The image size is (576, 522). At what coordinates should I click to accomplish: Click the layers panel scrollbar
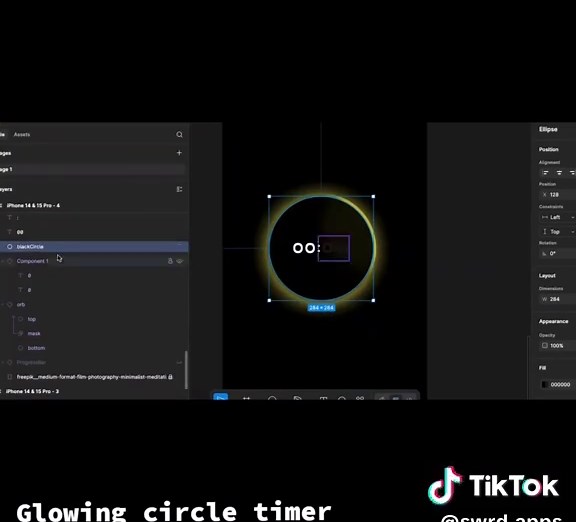[186, 370]
